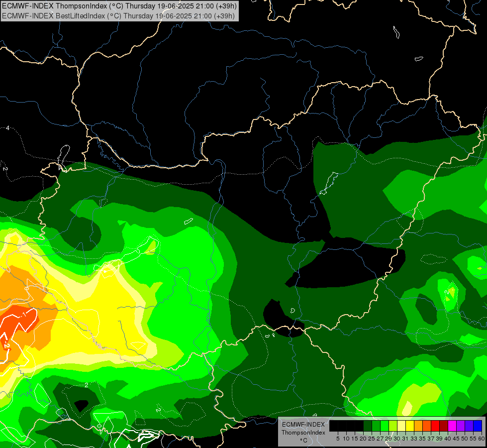Pick the violet 50–55 legend swatch
This screenshot has height=448, width=487.
pos(469,426)
